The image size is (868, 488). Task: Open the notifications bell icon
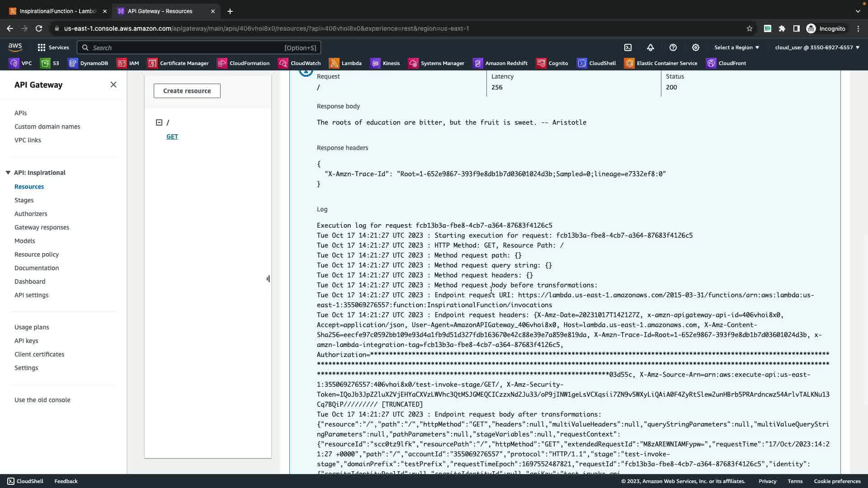[x=651, y=47]
